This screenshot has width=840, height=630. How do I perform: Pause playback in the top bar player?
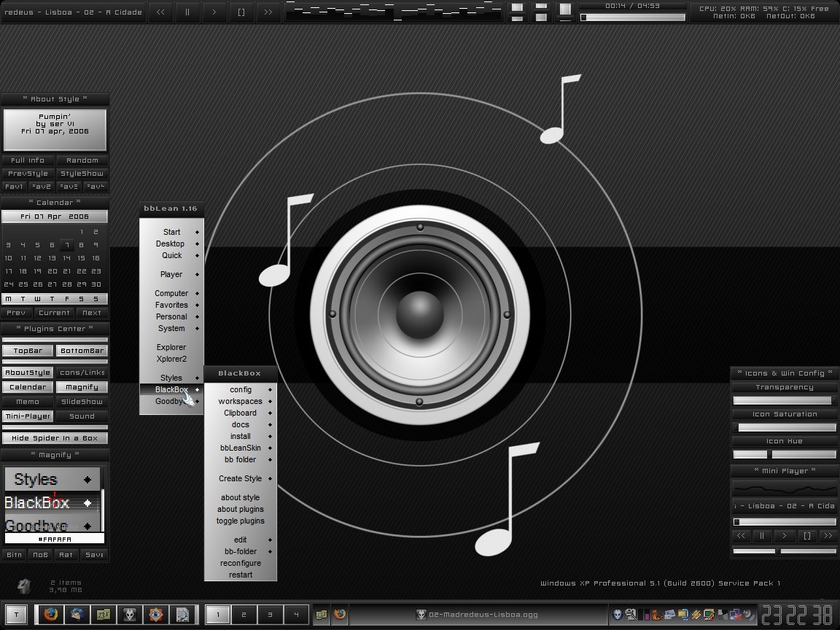[187, 12]
